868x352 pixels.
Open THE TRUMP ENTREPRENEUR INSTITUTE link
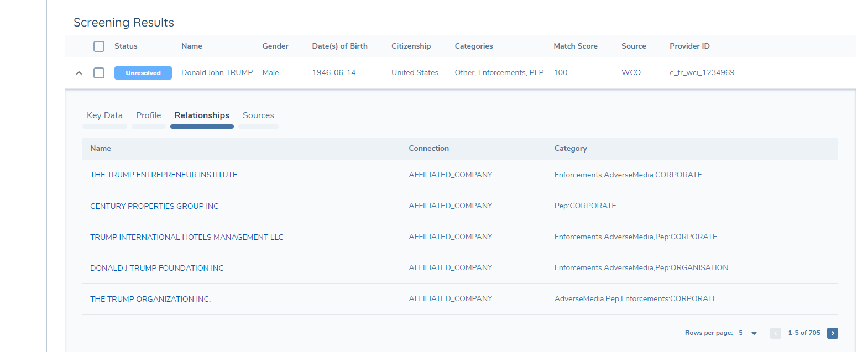[163, 175]
